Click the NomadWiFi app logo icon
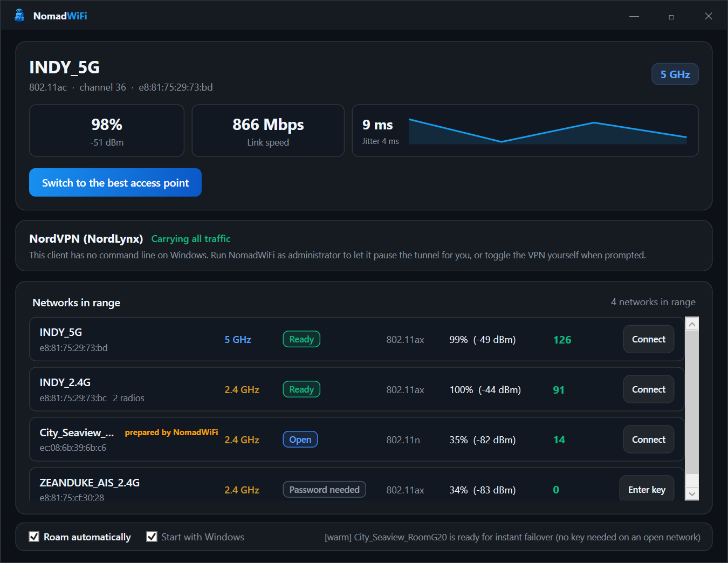 (19, 15)
